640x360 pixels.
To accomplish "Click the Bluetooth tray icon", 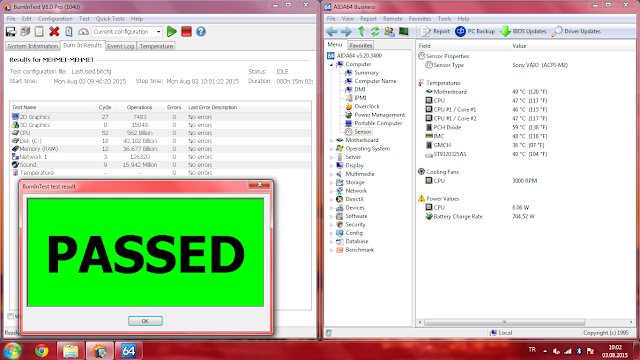I will pos(579,351).
